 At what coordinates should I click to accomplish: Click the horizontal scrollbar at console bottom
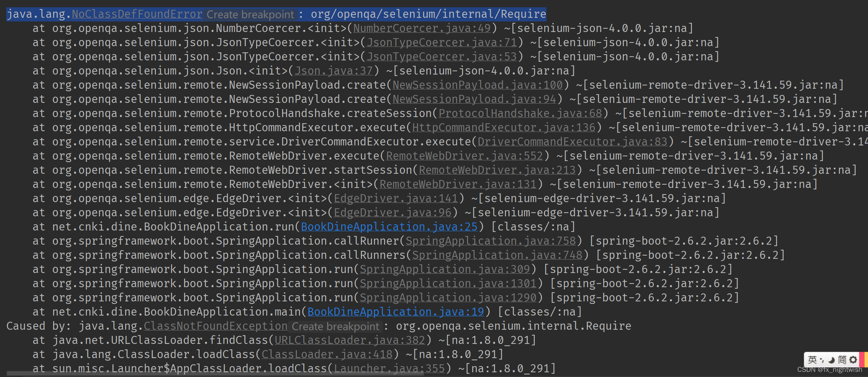(x=215, y=374)
